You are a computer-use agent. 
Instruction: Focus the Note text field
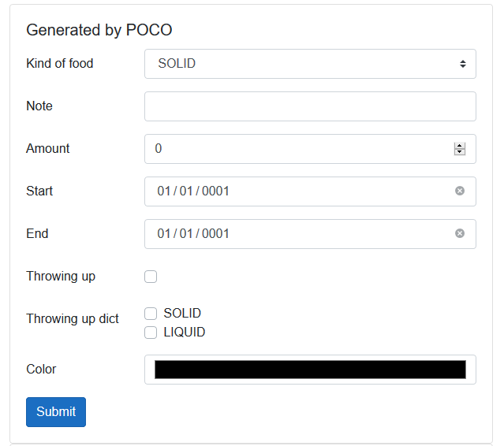click(310, 106)
